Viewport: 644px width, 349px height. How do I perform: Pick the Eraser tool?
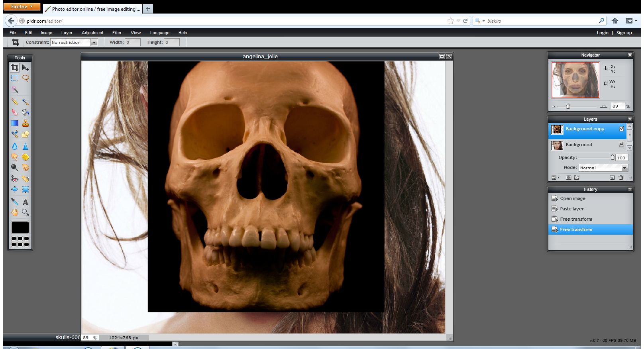click(15, 112)
